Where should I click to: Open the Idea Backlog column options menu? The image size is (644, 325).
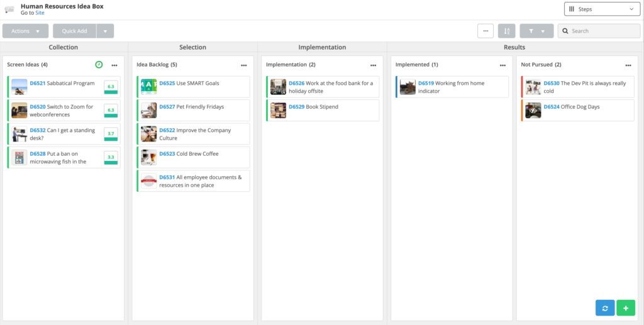click(x=243, y=65)
